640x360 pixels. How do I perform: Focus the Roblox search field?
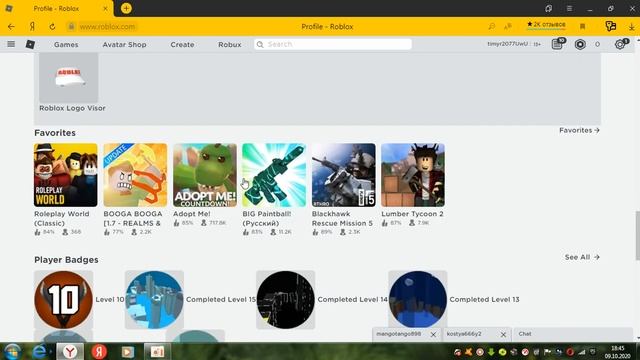(333, 44)
